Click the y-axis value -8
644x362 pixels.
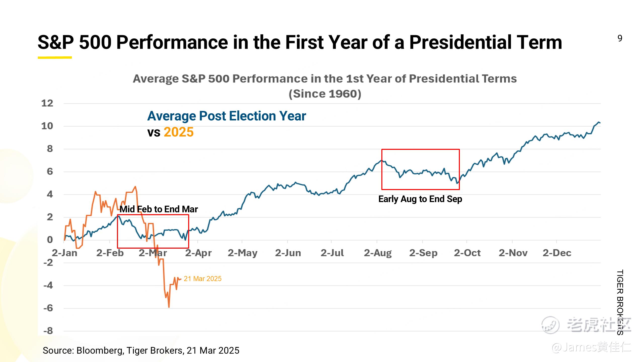(48, 331)
